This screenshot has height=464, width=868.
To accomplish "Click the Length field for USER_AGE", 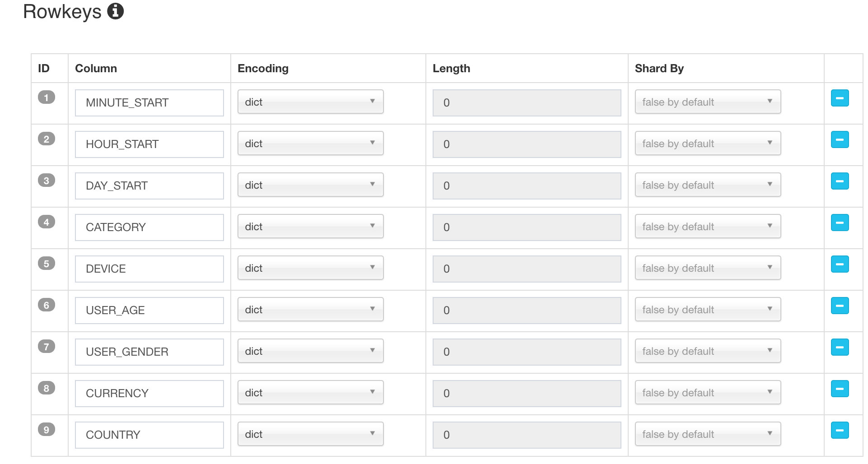I will (x=527, y=311).
